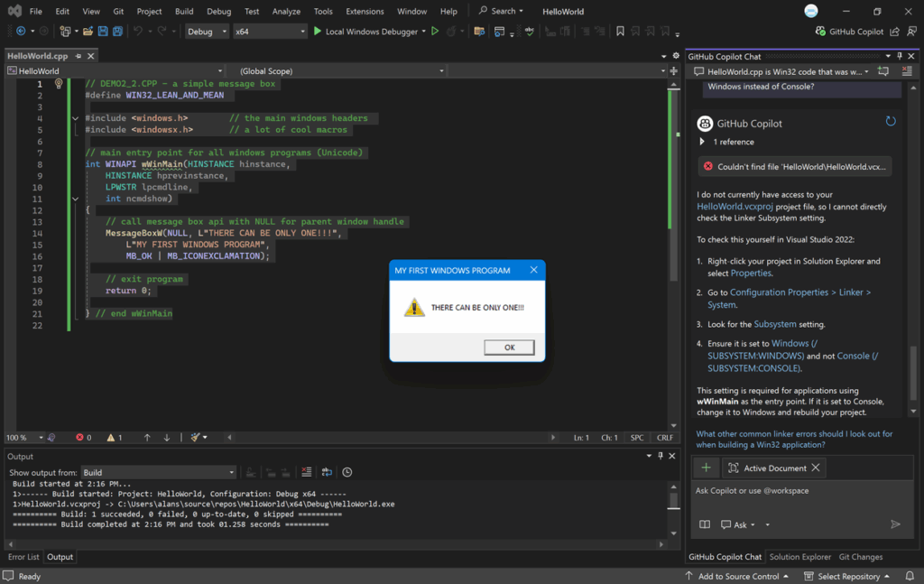Open the Show output from Build dropdown
The height and width of the screenshot is (584, 924).
pyautogui.click(x=158, y=472)
